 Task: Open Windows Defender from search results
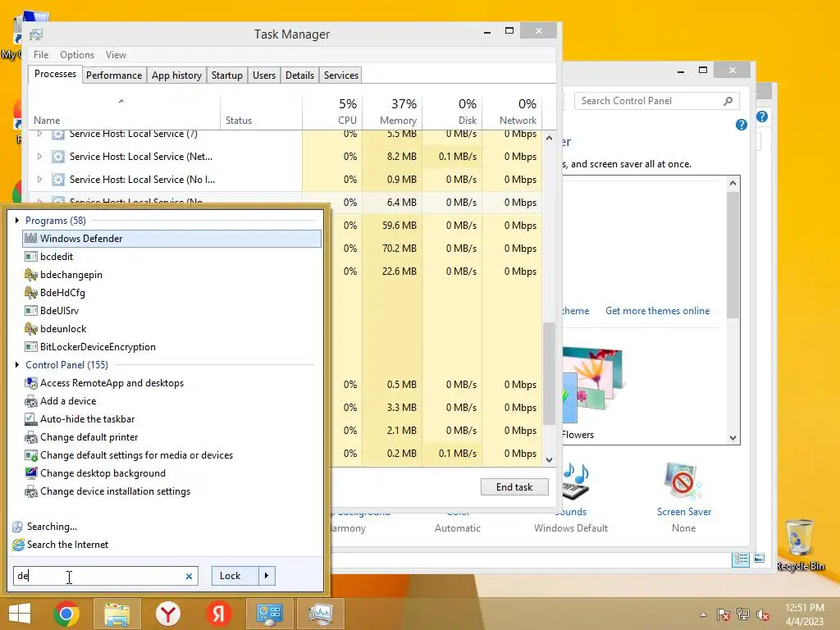tap(171, 239)
